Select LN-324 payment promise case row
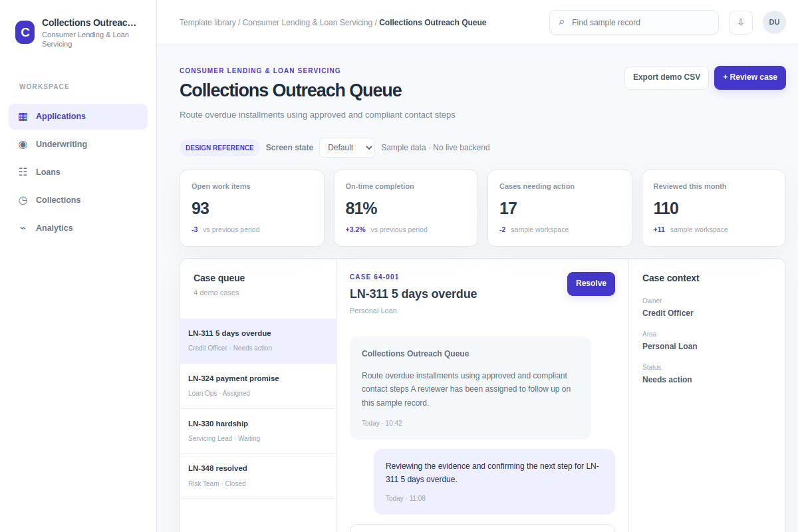This screenshot has width=798, height=532. click(258, 386)
